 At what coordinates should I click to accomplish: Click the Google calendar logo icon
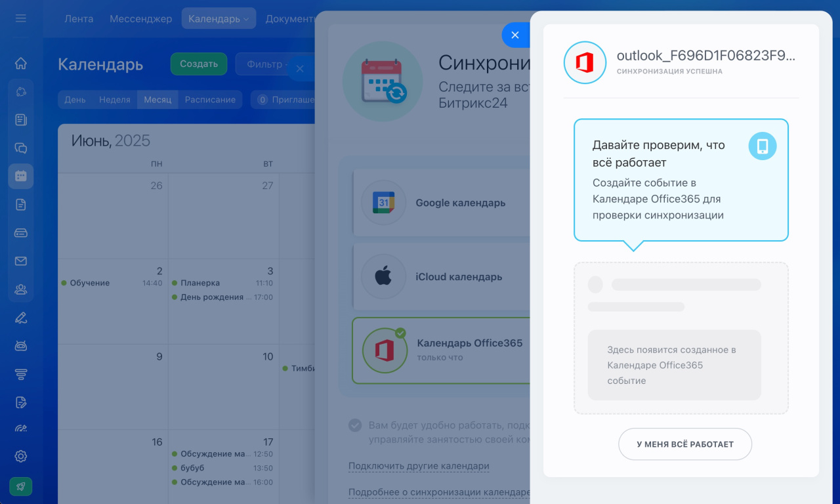(x=383, y=203)
